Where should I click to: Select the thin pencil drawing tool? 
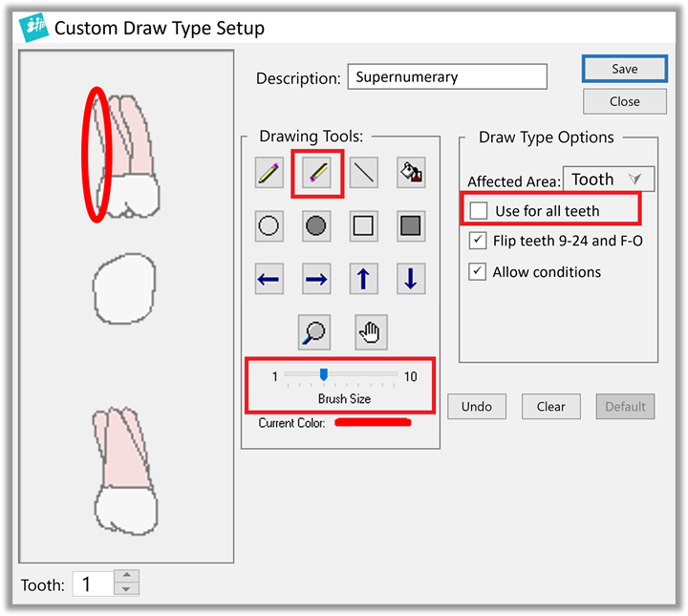(x=269, y=173)
